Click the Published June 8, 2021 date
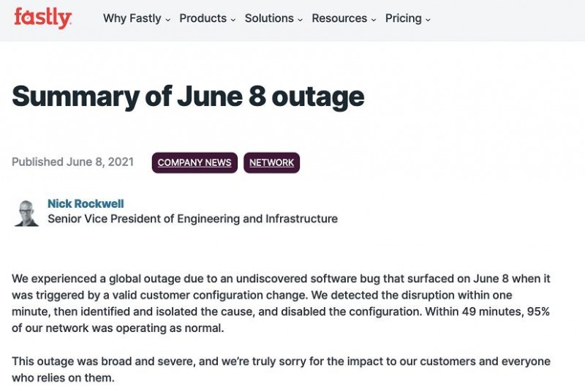The height and width of the screenshot is (392, 585). click(72, 162)
